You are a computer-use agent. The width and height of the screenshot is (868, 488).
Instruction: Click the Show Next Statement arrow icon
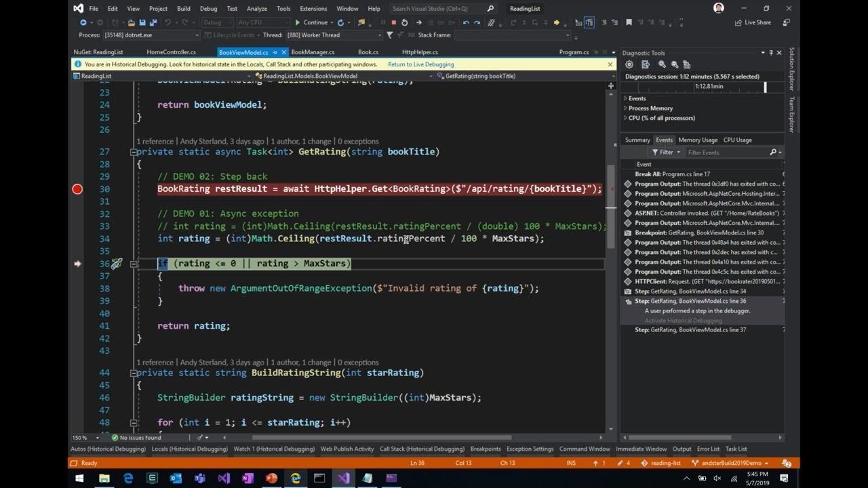pyautogui.click(x=418, y=22)
